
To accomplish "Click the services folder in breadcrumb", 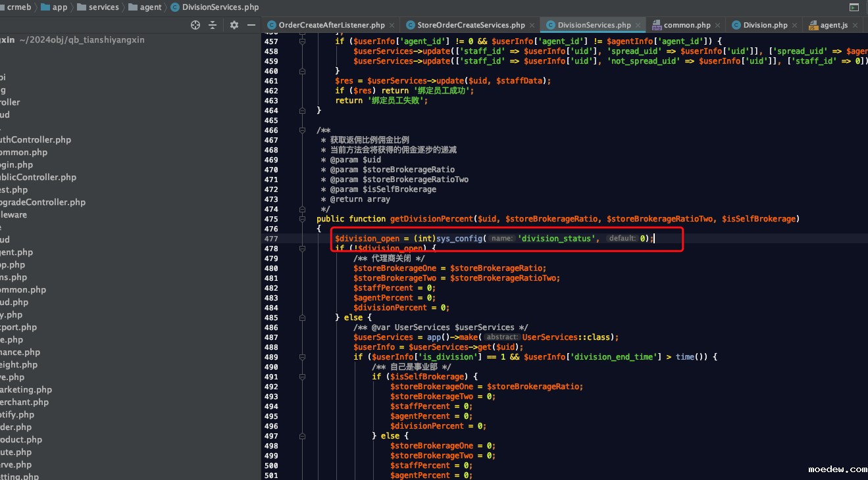I will pos(103,7).
